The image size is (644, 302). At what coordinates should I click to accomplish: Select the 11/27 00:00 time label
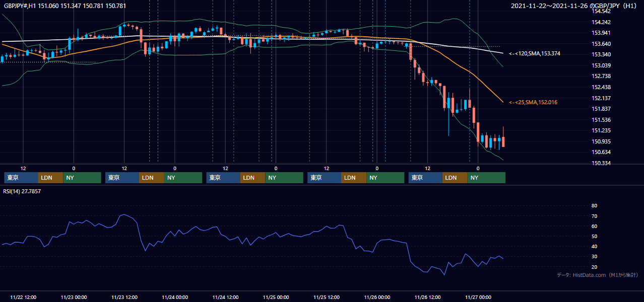pos(478,297)
